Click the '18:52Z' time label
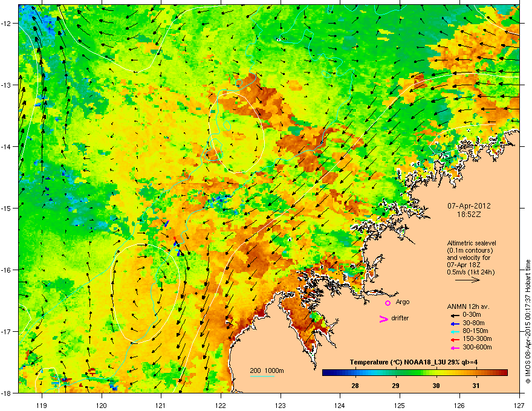The height and width of the screenshot is (411, 532). (x=469, y=215)
